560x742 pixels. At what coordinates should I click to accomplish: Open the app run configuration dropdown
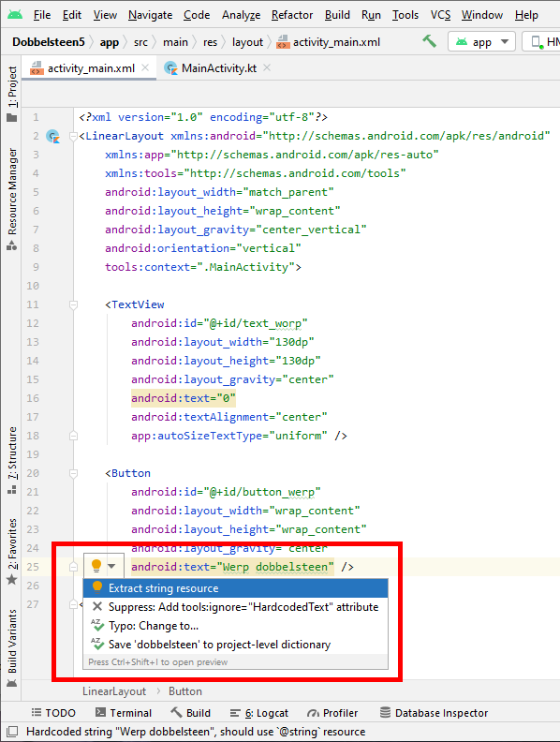(x=481, y=41)
